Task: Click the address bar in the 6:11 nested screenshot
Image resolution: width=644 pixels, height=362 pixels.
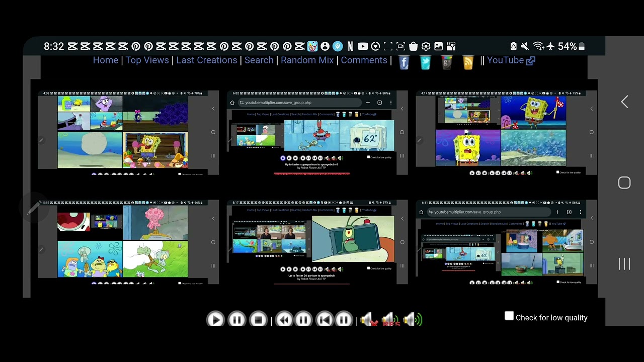Action: (x=489, y=212)
